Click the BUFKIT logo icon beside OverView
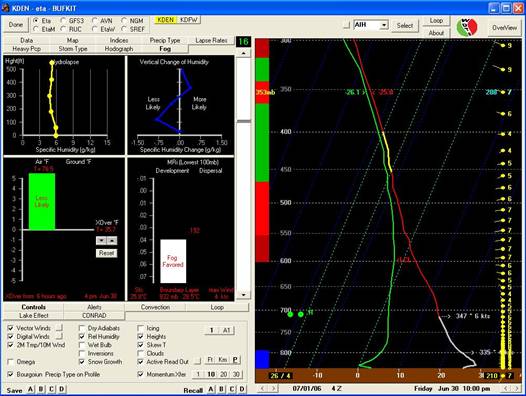 (x=467, y=27)
